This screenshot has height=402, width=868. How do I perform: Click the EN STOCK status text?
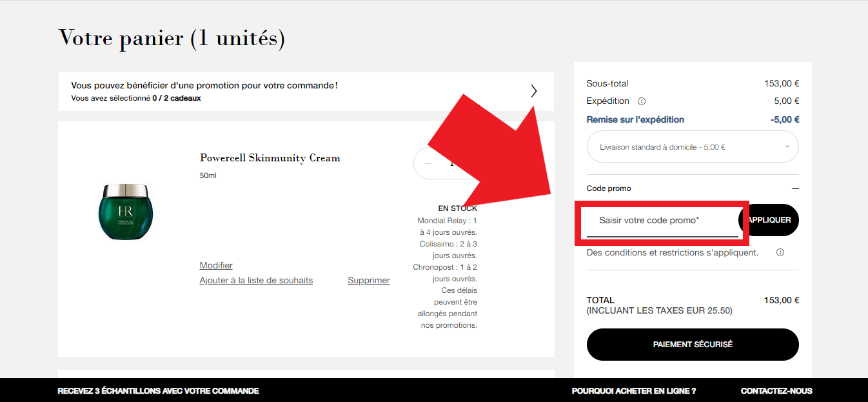point(458,208)
